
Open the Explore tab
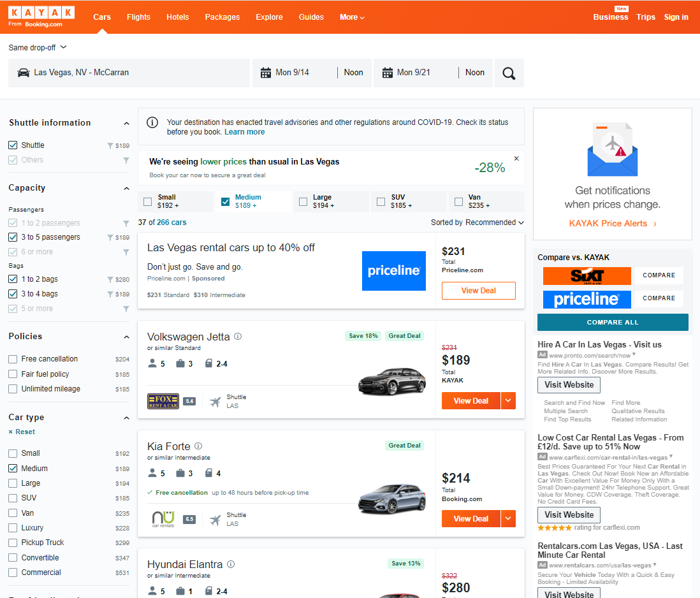(269, 17)
